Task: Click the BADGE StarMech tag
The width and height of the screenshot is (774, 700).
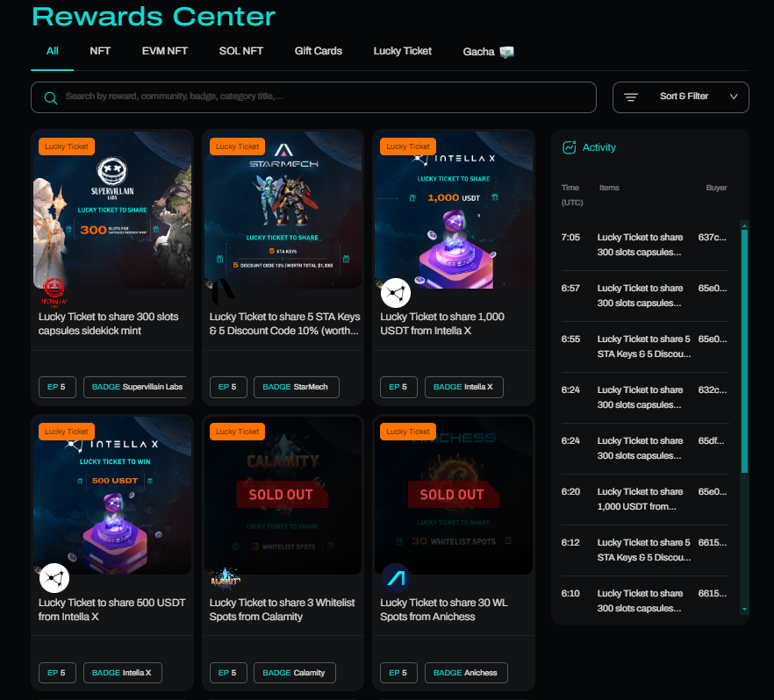Action: pos(297,387)
